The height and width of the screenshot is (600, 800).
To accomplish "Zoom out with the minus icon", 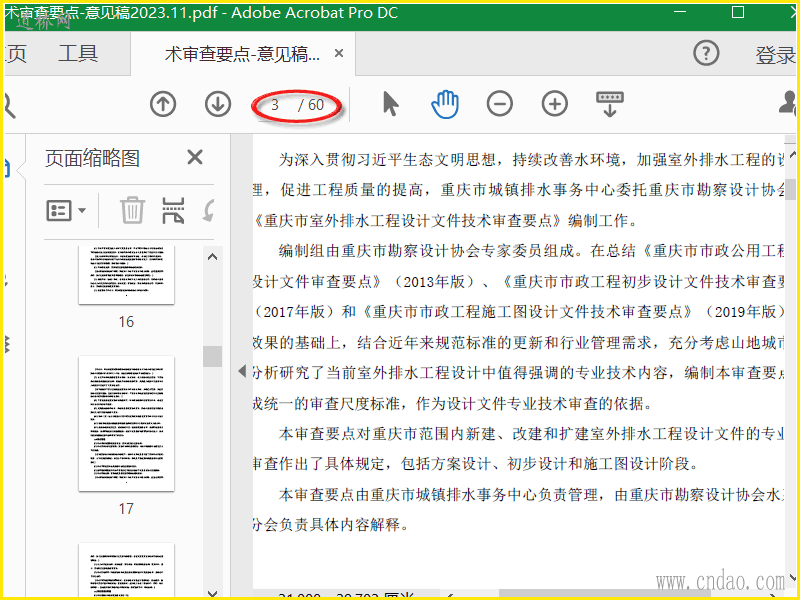I will (499, 105).
